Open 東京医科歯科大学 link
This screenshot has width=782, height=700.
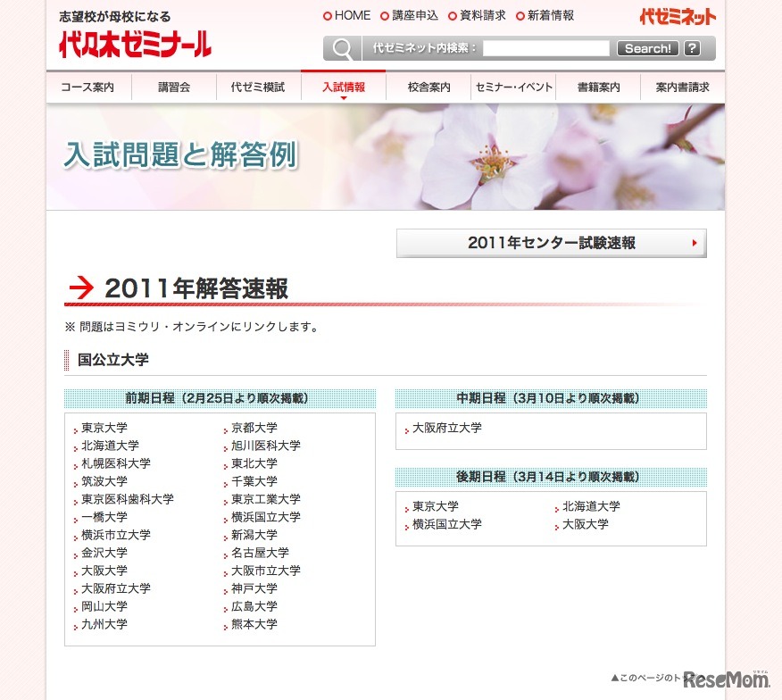click(x=128, y=499)
